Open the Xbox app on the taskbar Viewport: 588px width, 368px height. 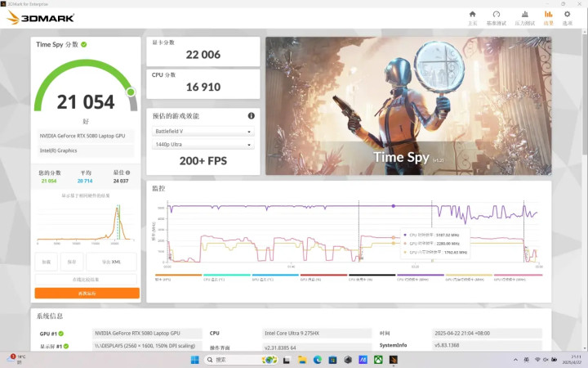(x=378, y=360)
